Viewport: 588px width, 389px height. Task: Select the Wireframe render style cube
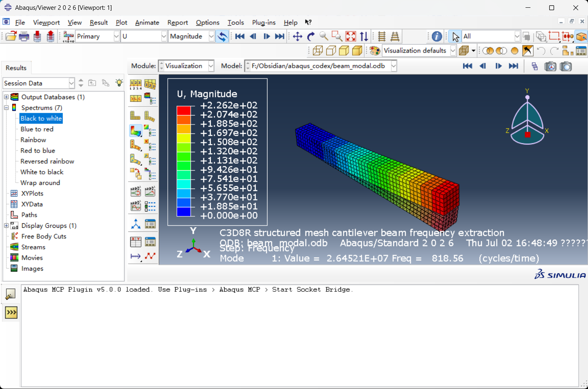[318, 51]
